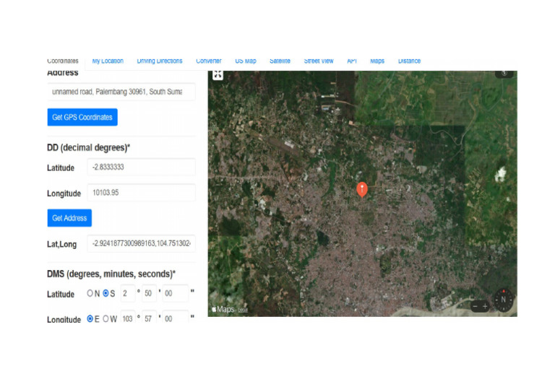Open the Maps tab

tap(377, 61)
